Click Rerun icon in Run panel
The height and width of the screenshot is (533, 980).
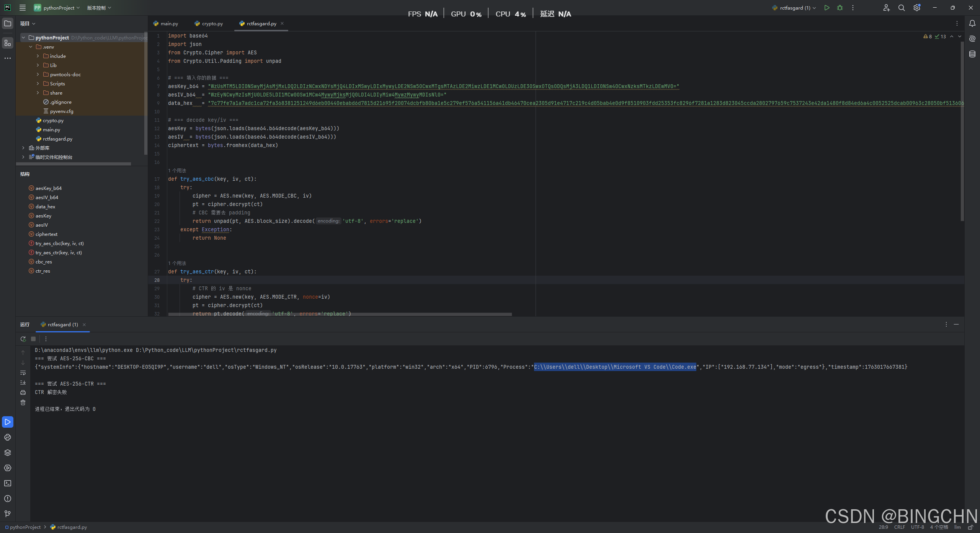23,339
